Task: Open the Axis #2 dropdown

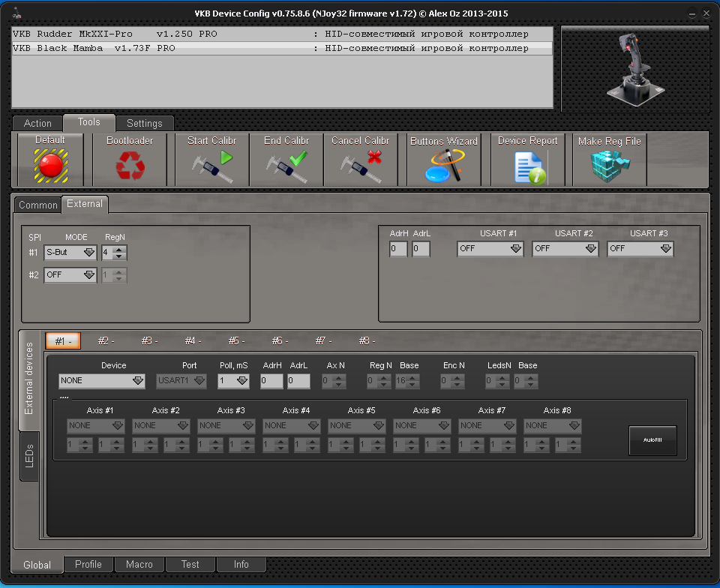Action: (160, 425)
